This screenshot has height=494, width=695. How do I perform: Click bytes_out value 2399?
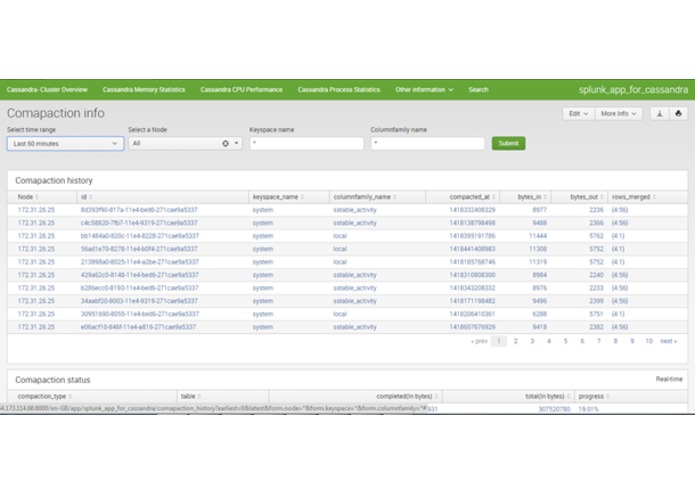[596, 301]
